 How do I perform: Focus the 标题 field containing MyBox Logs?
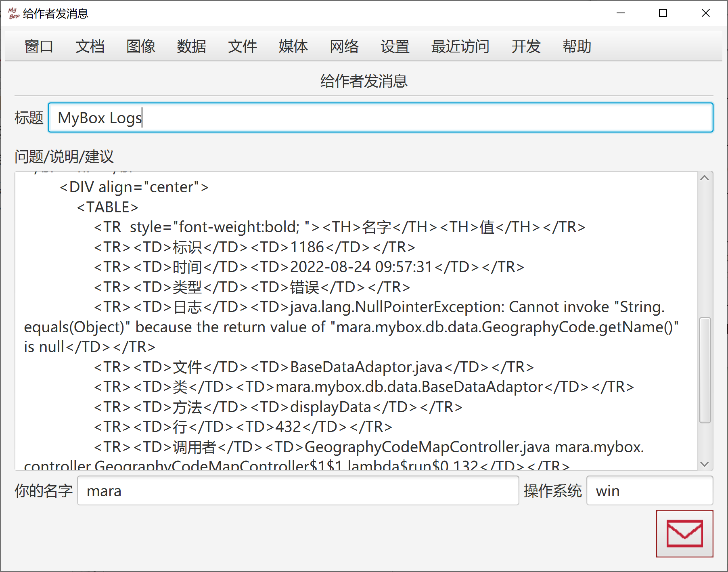pos(381,117)
